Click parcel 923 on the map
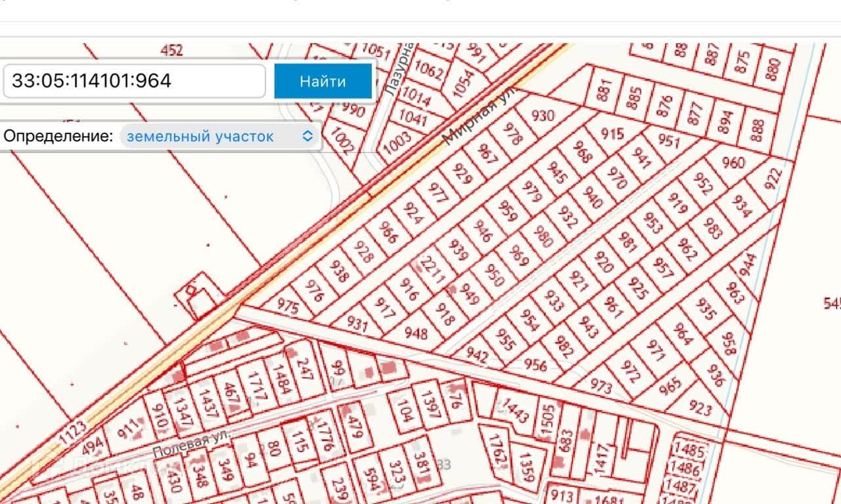Viewport: 841px width, 504px height. (700, 408)
